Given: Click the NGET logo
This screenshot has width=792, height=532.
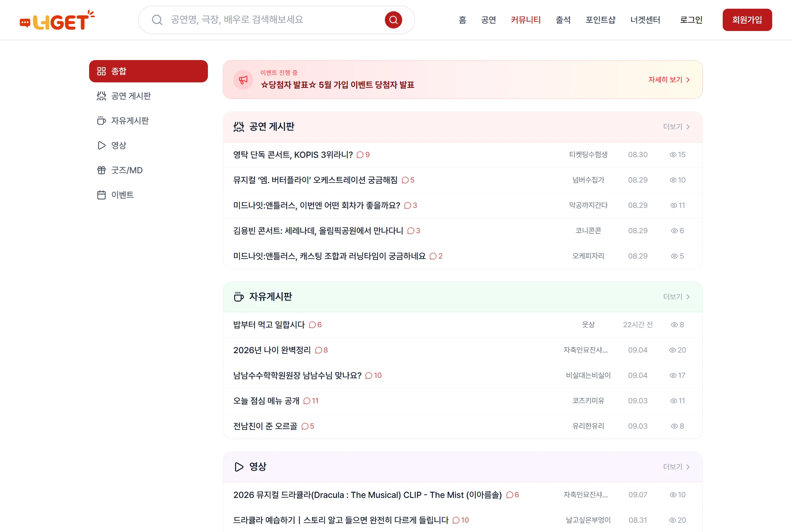Looking at the screenshot, I should tap(57, 20).
